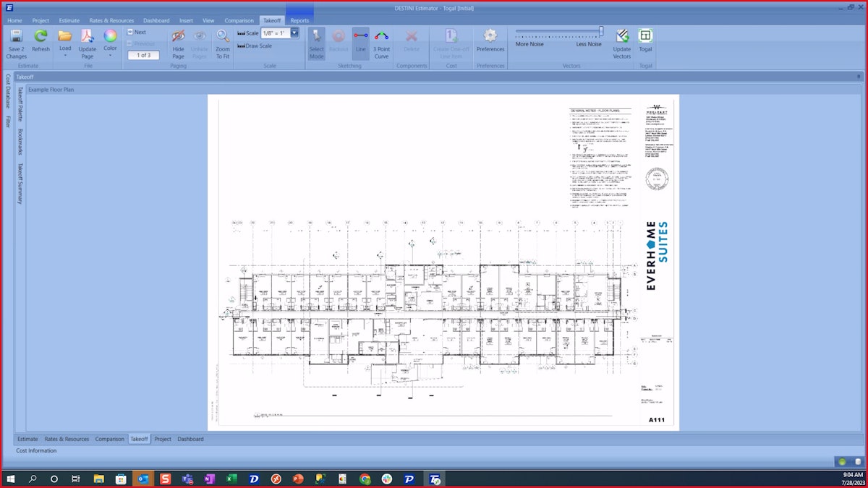This screenshot has width=868, height=488.
Task: Click the Save 2 Changes button
Action: click(15, 43)
